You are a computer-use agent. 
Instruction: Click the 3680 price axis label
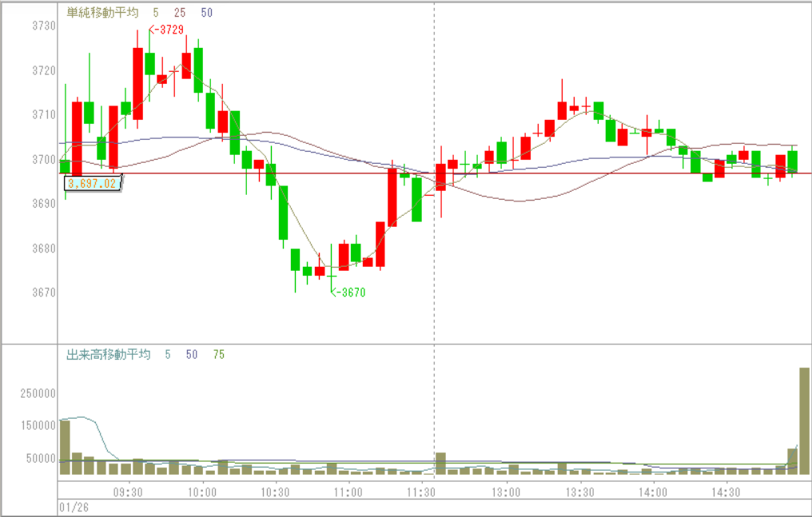coord(44,249)
